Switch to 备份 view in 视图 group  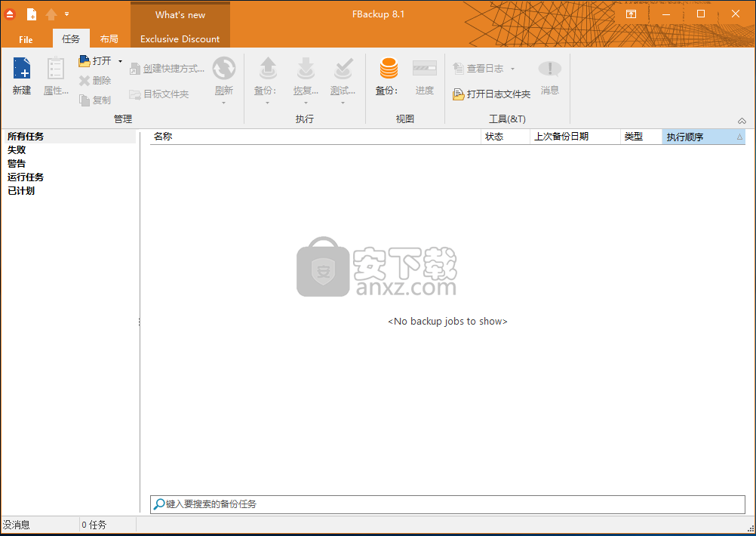tap(388, 75)
